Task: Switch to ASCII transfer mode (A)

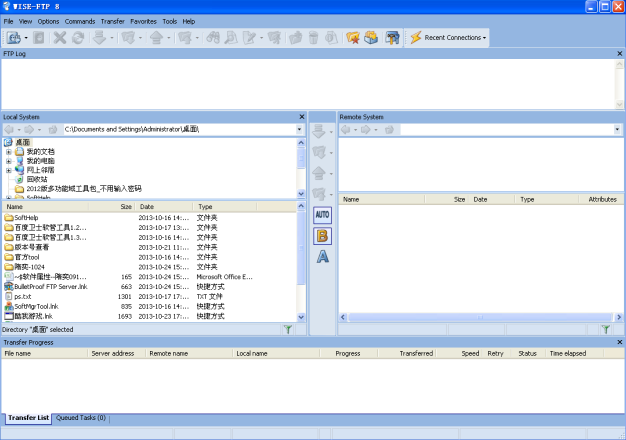Action: pyautogui.click(x=322, y=257)
